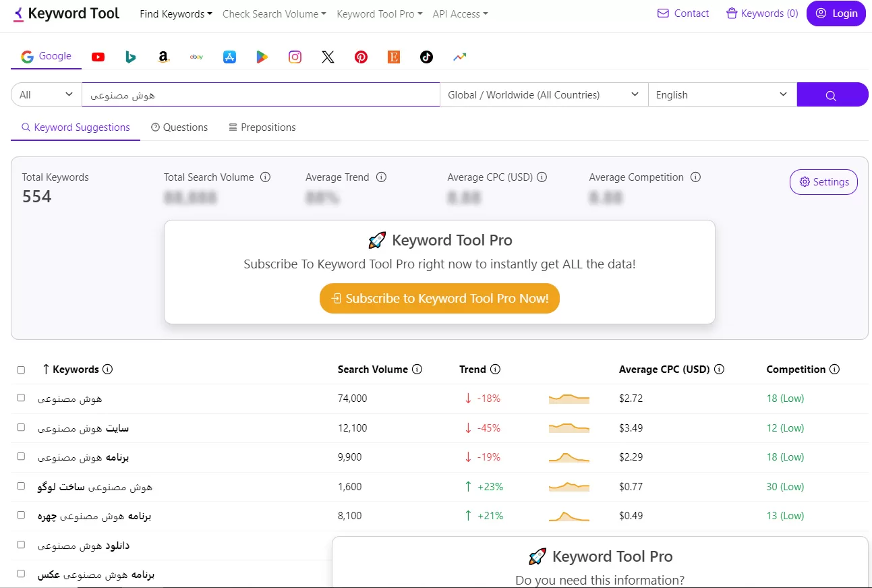Image resolution: width=872 pixels, height=588 pixels.
Task: Check the box for هوش مصنوعی ساخت لوگو
Action: pos(21,486)
